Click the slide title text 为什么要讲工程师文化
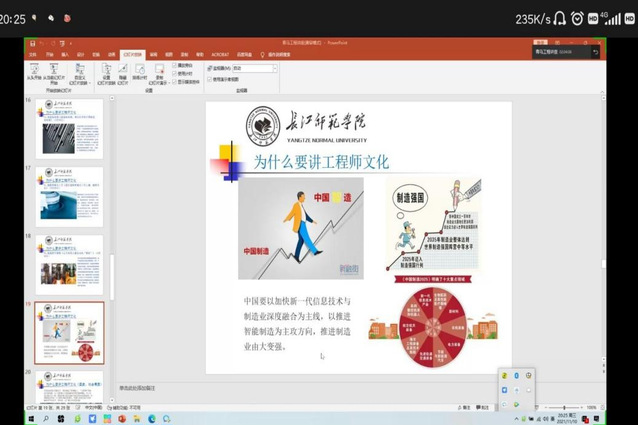This screenshot has width=638, height=425. 321,161
